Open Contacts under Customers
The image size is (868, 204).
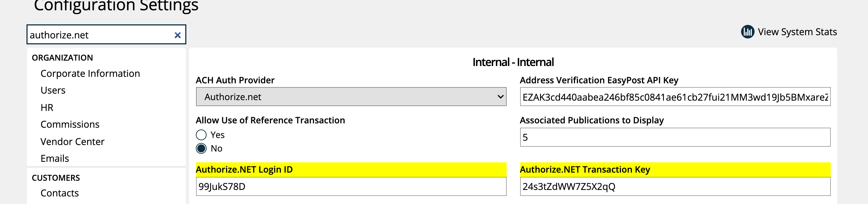60,193
